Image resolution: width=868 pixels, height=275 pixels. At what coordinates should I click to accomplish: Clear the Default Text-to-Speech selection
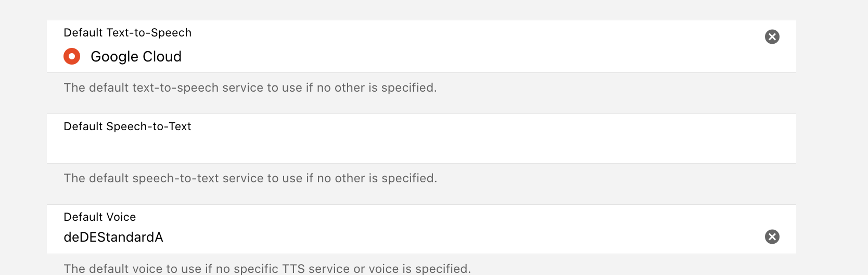[772, 36]
